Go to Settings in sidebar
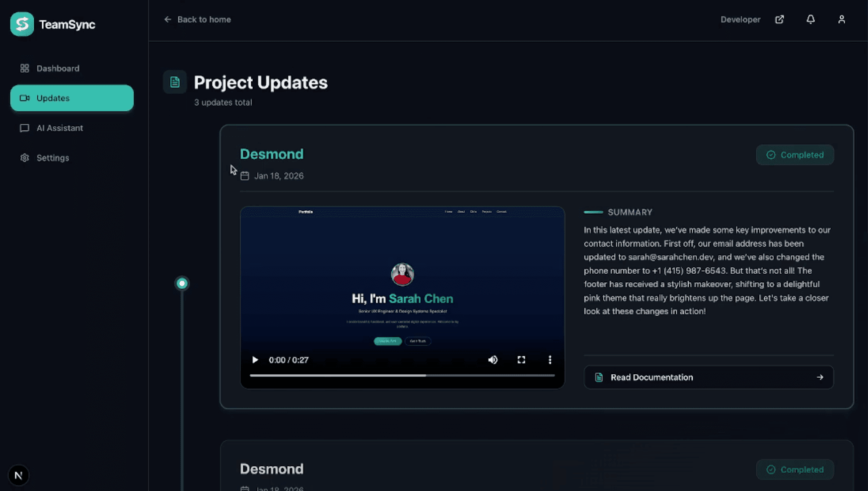Image resolution: width=868 pixels, height=491 pixels. (x=53, y=158)
